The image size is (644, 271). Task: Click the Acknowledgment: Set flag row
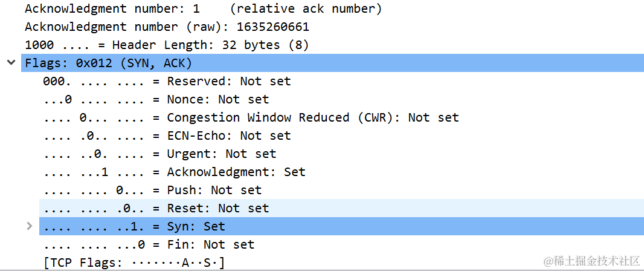(x=174, y=172)
